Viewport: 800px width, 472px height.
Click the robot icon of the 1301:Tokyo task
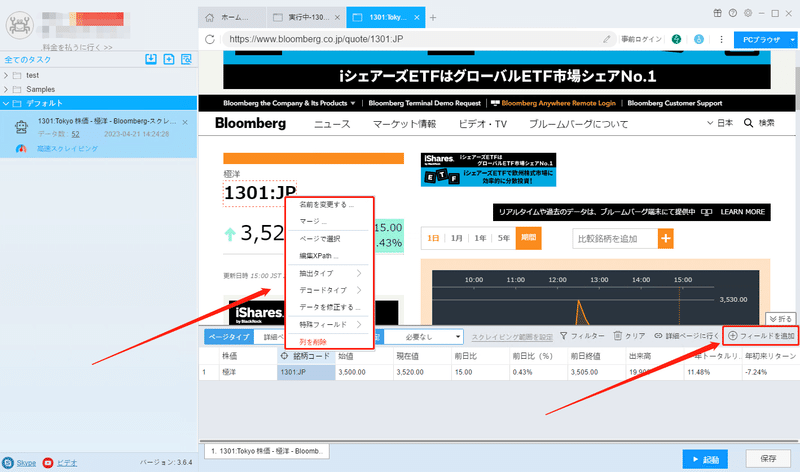coord(21,127)
